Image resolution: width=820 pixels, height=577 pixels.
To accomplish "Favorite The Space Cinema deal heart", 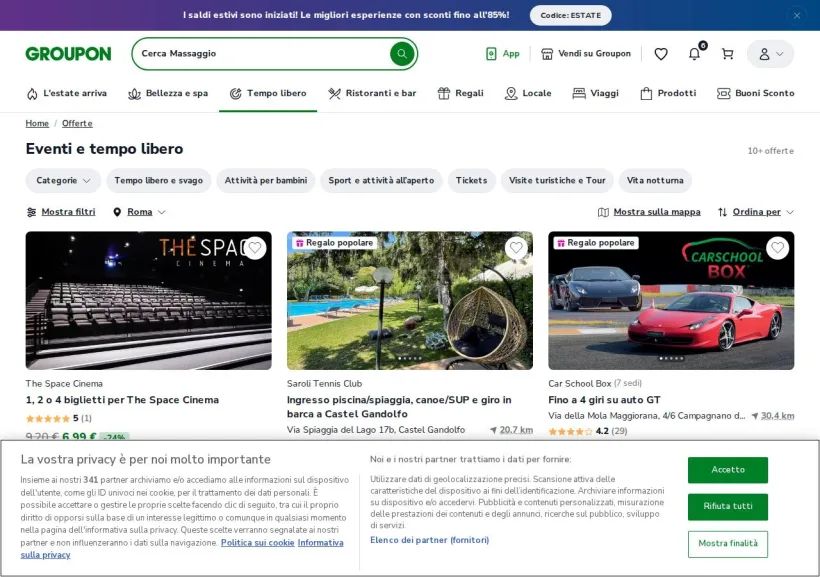I will (255, 247).
